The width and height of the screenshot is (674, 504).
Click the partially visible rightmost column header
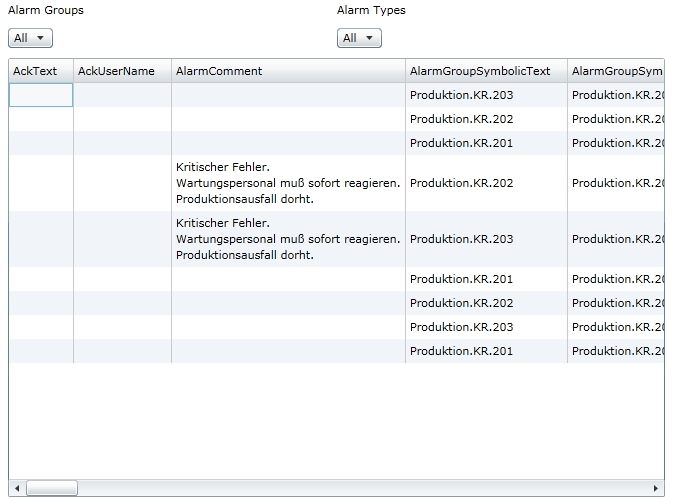click(616, 71)
